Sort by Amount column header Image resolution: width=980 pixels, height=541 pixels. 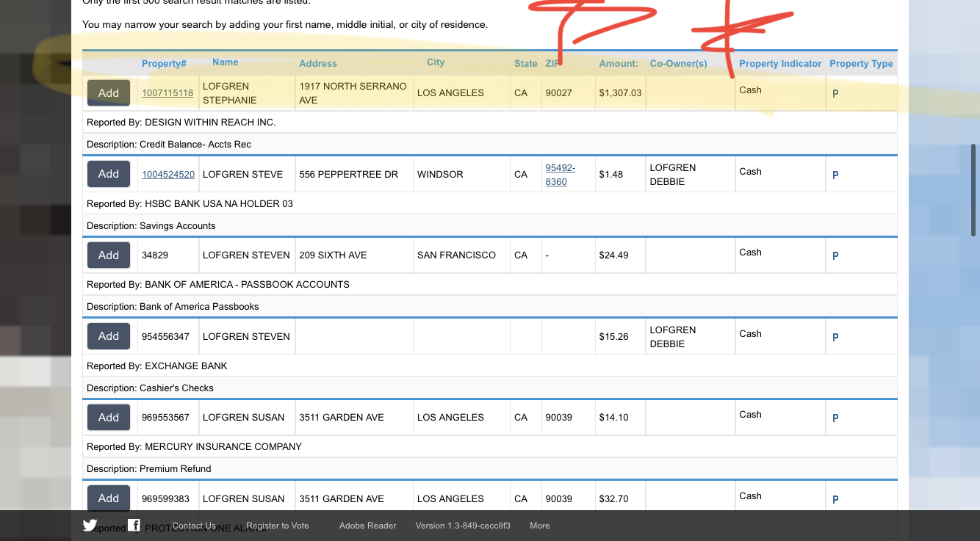click(x=619, y=64)
